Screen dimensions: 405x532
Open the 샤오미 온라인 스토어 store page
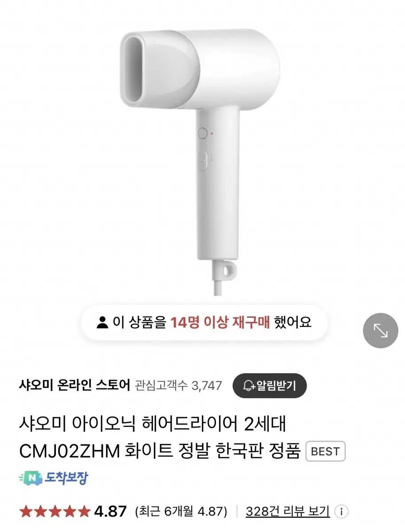pyautogui.click(x=75, y=385)
